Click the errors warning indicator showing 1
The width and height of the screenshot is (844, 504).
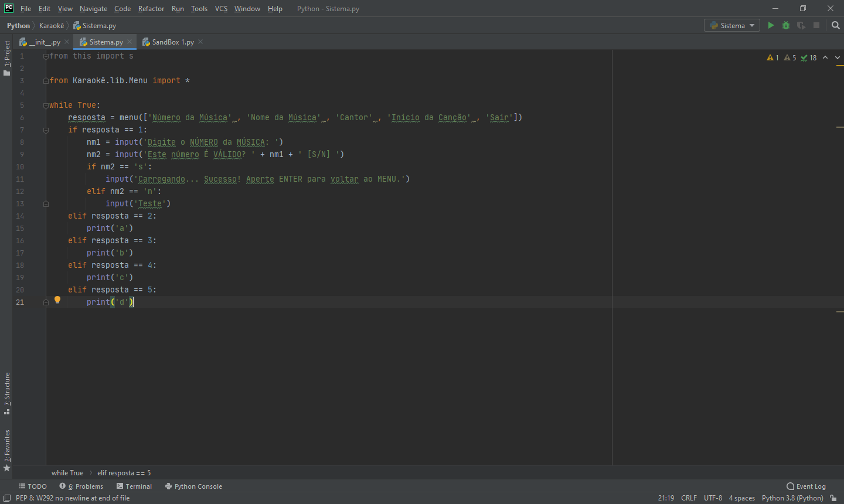(x=772, y=57)
